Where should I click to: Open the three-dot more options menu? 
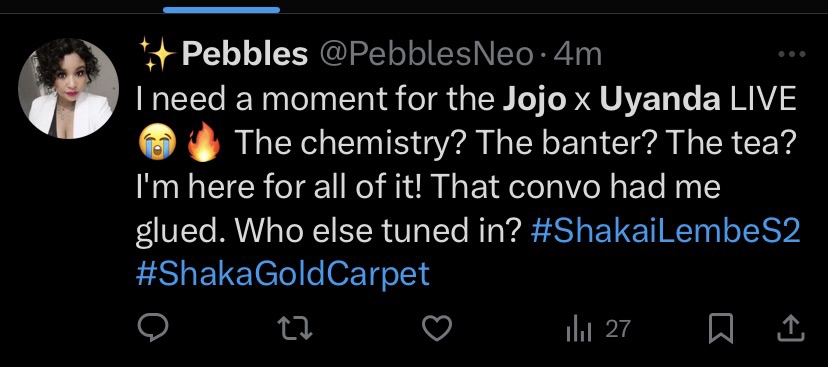pos(792,54)
